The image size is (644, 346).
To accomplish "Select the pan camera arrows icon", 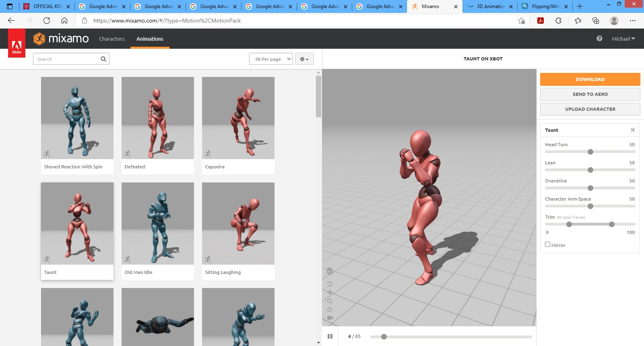I will pos(330,292).
